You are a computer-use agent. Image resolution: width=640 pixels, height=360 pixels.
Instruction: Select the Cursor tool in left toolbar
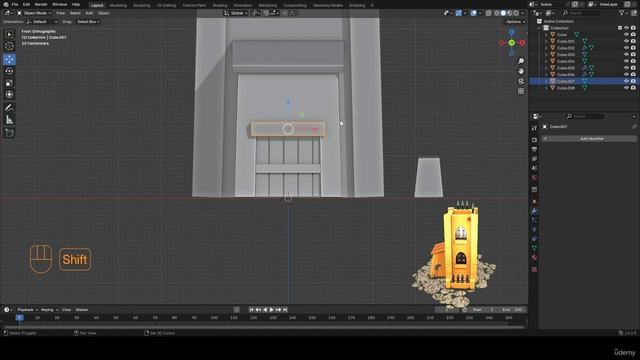pyautogui.click(x=9, y=47)
